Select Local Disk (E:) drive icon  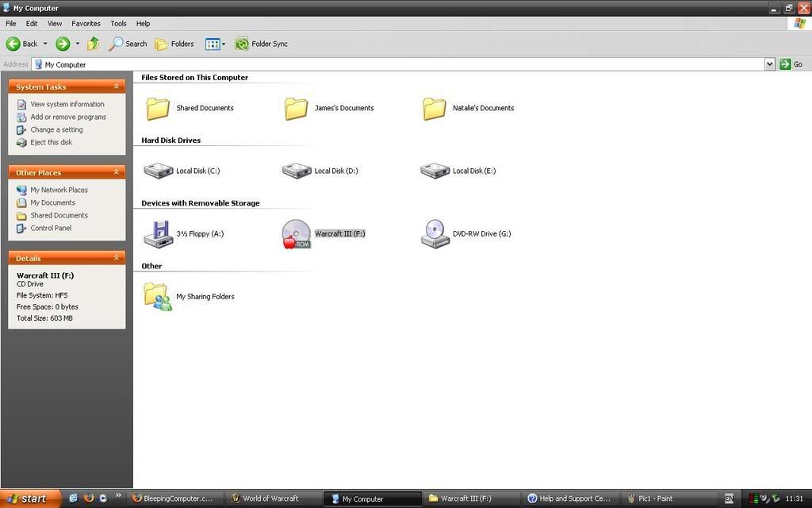point(435,171)
